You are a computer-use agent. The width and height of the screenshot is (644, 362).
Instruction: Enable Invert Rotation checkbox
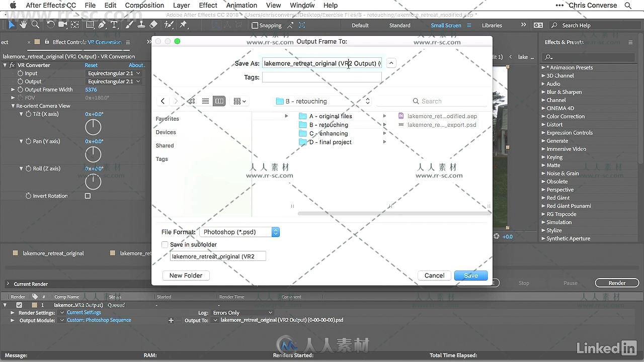[88, 196]
